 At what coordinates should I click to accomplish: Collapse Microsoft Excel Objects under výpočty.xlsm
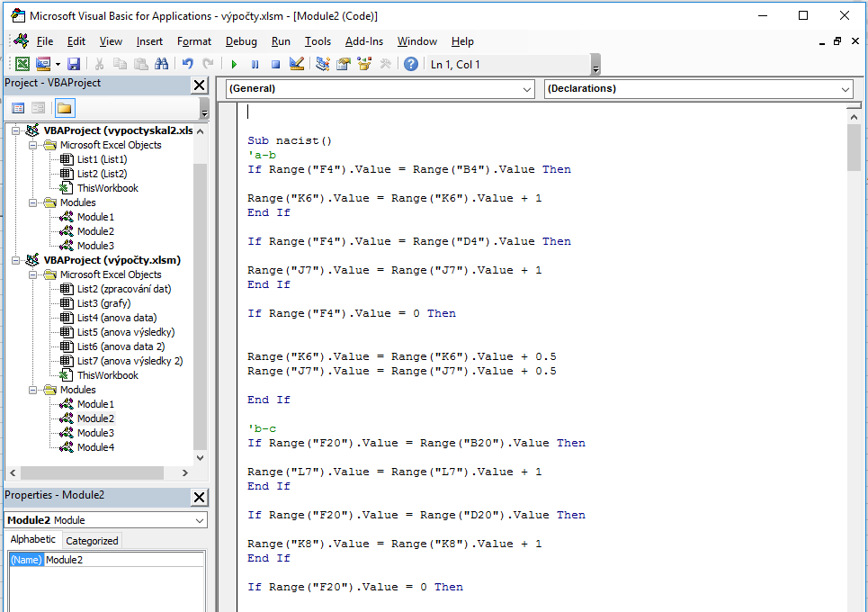[x=33, y=274]
